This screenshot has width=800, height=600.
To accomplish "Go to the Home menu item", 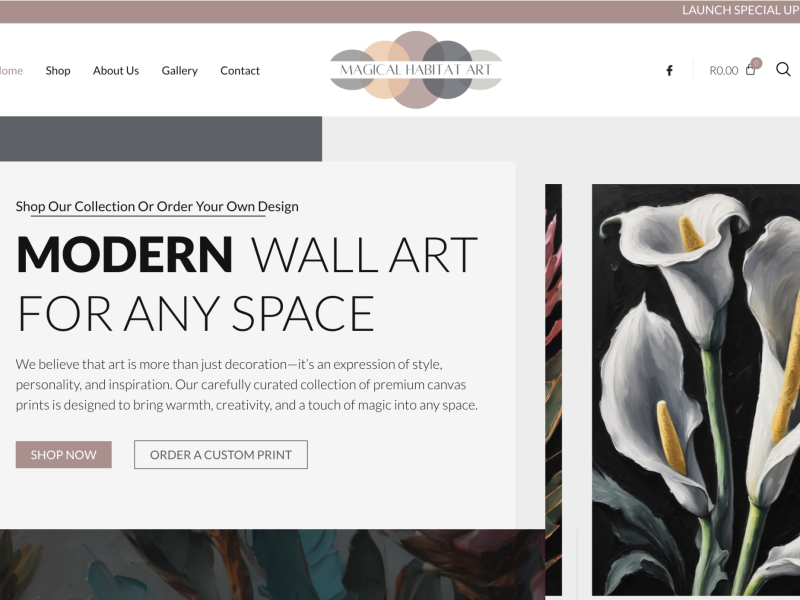I will coord(11,70).
